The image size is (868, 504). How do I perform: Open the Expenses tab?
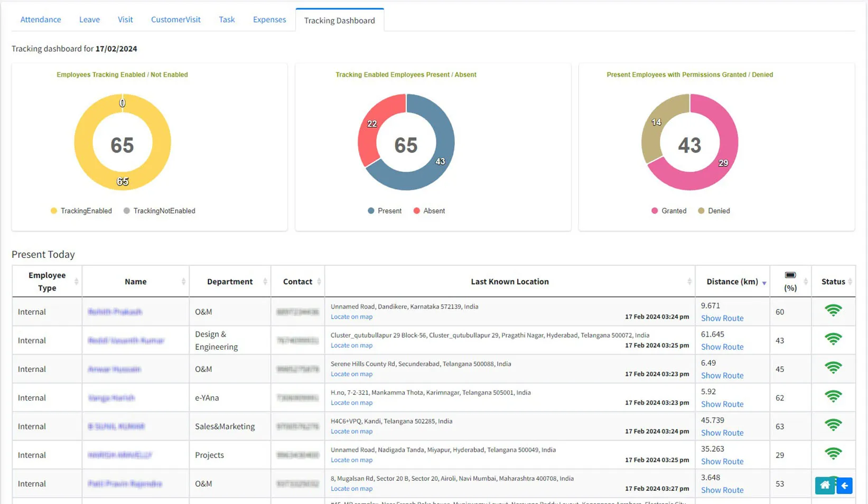[269, 19]
